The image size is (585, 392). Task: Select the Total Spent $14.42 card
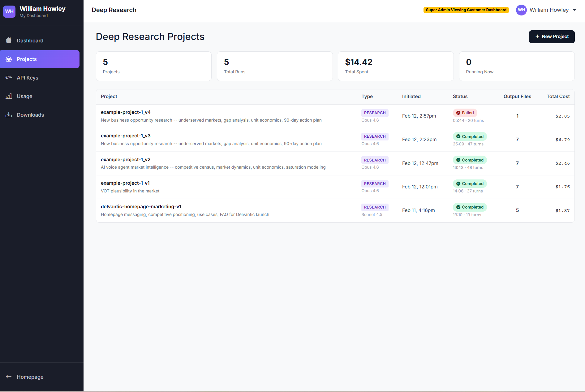395,66
